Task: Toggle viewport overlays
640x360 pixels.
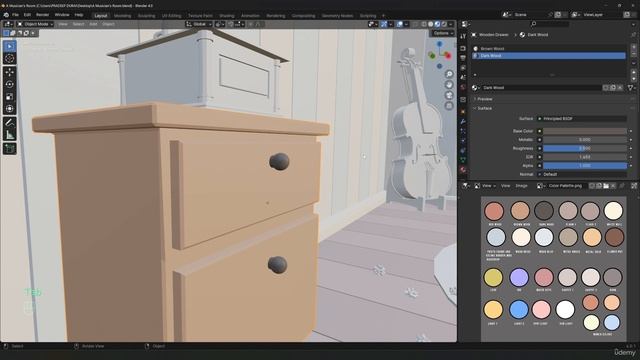Action: pyautogui.click(x=400, y=24)
